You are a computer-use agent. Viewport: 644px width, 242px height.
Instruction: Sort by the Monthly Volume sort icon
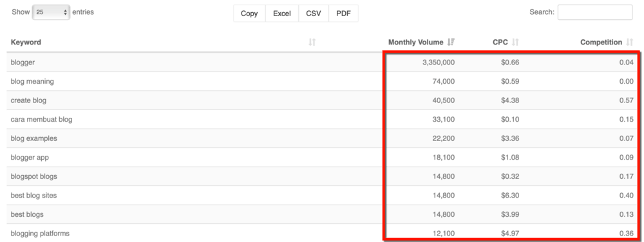click(451, 42)
